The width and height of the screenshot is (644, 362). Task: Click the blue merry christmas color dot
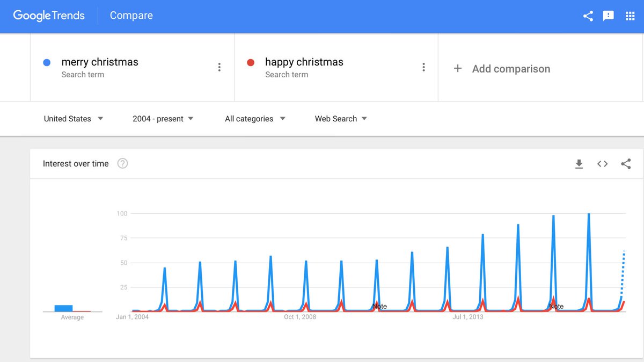(x=47, y=62)
